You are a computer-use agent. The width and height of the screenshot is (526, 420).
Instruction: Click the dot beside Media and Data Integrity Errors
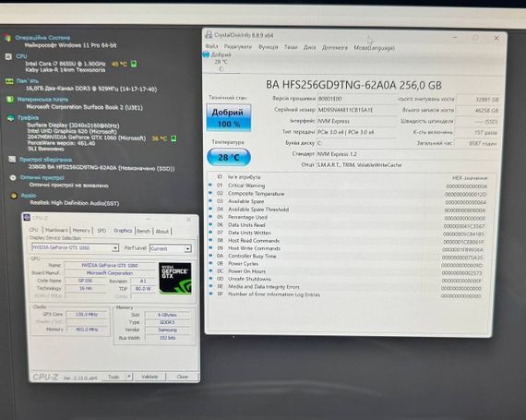(210, 286)
